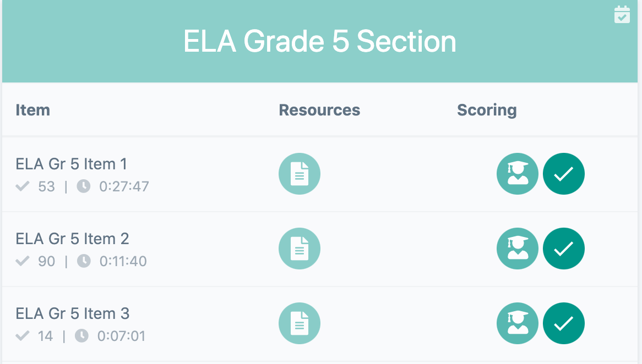Viewport: 642px width, 364px height.
Task: Toggle the scoring checkmark for ELA Gr 5 Item 2
Action: pyautogui.click(x=563, y=248)
